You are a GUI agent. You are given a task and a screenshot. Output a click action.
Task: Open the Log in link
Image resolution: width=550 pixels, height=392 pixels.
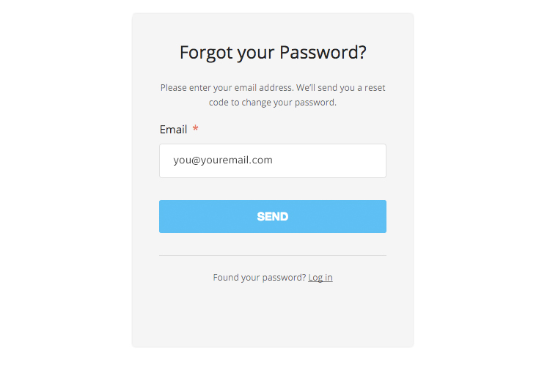click(320, 278)
